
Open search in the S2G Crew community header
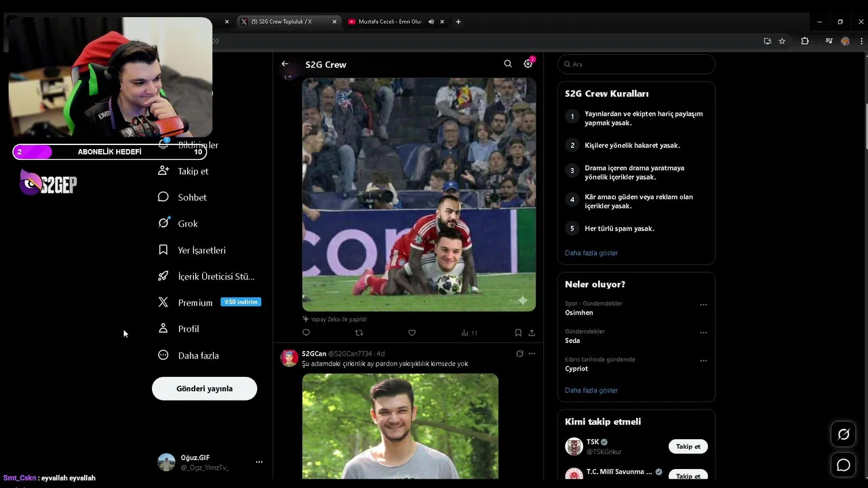508,64
